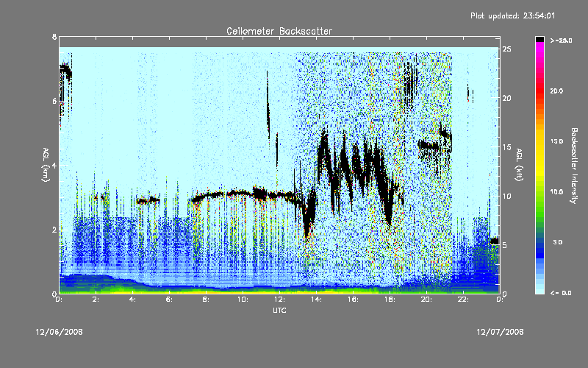Click the '10.0' colorbar tick label

[x=557, y=191]
